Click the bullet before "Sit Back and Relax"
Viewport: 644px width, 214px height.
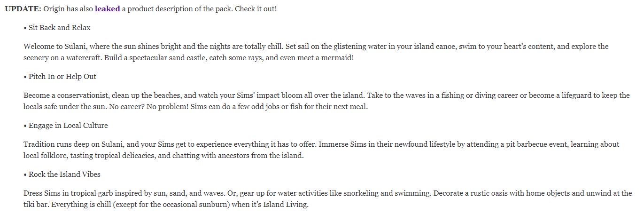[x=25, y=28]
